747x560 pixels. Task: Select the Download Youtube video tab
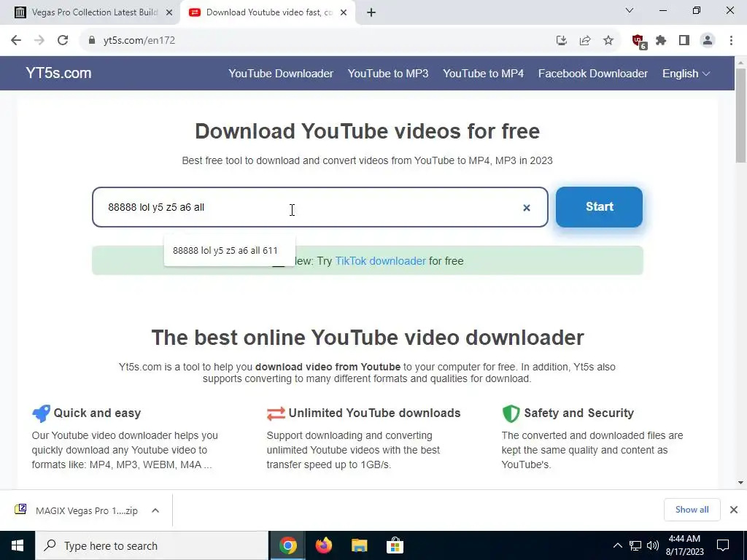(267, 13)
